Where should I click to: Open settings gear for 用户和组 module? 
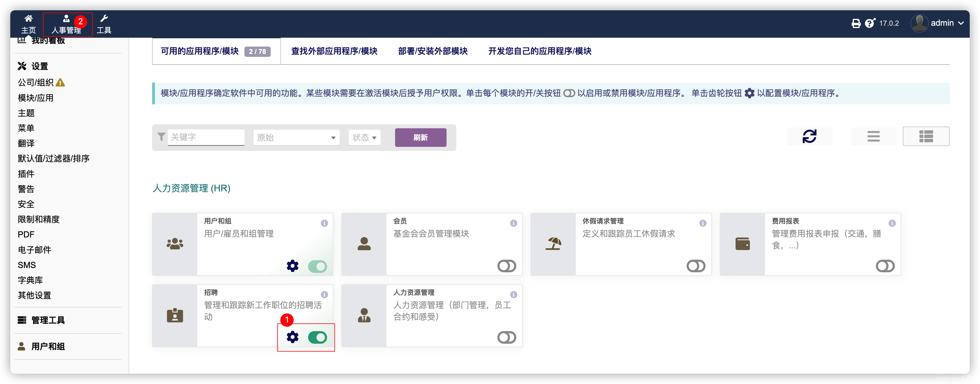click(292, 266)
